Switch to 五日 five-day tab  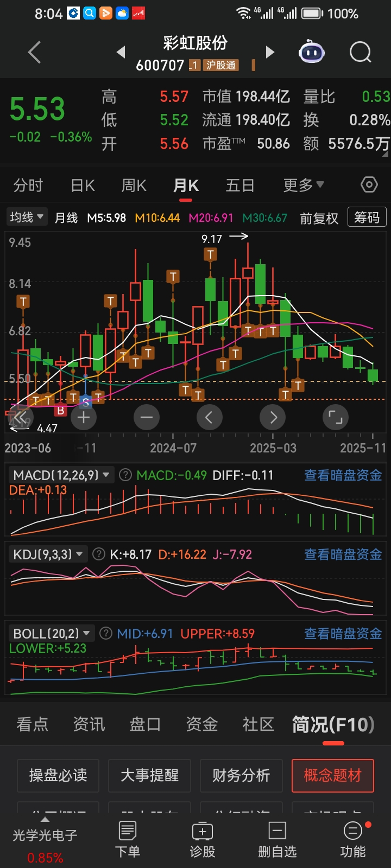[x=240, y=186]
